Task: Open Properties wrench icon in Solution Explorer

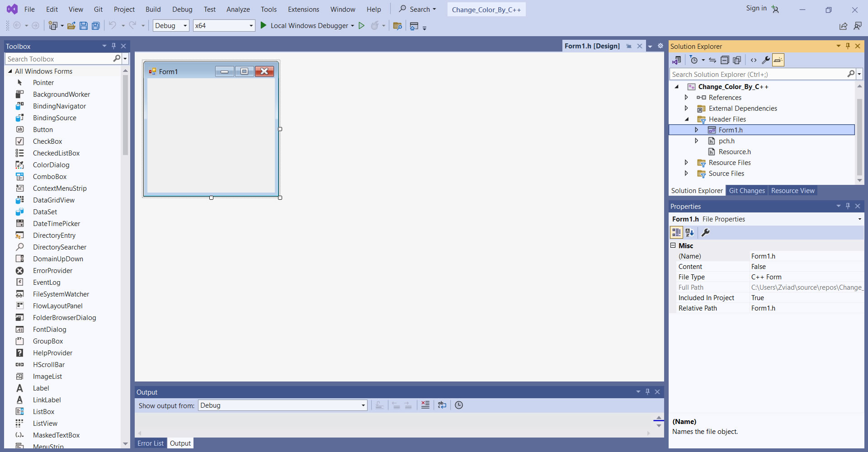Action: (765, 60)
